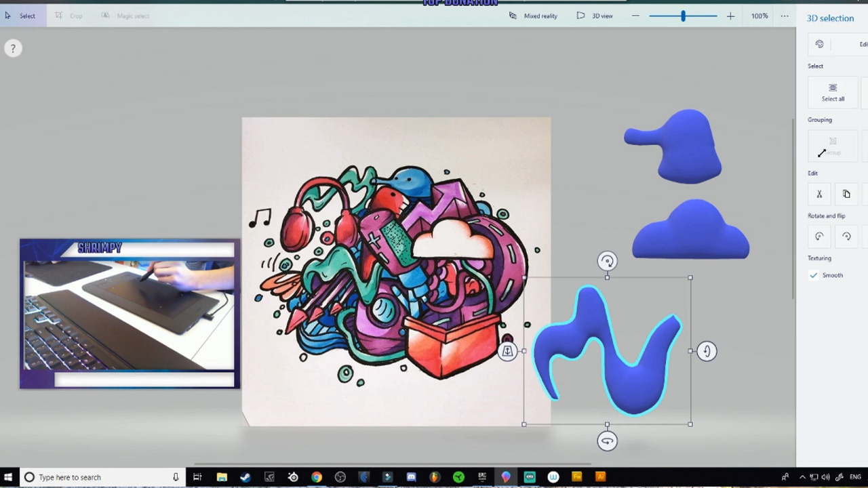Screen dimensions: 868x488
Task: Click the top rotation handle above selection
Action: click(607, 261)
